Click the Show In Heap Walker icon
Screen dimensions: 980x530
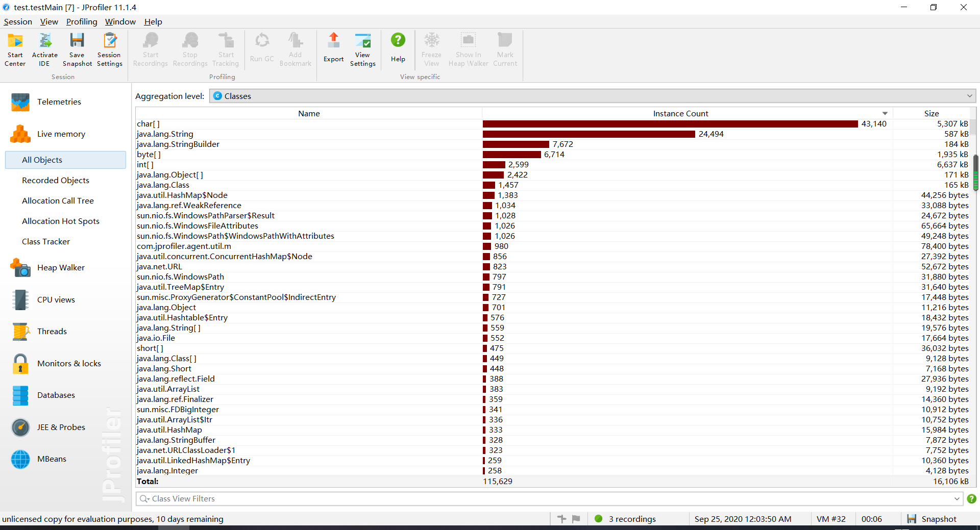coord(468,49)
